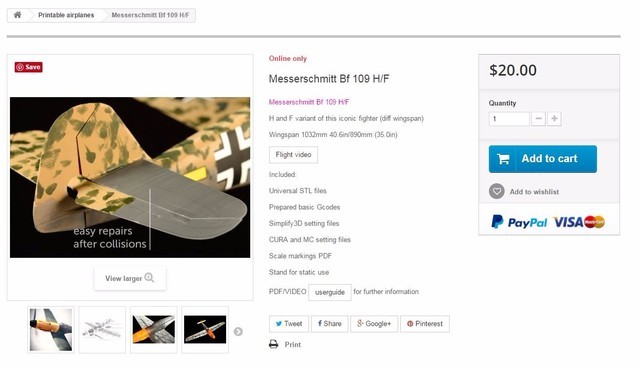Share product on Facebook
The image size is (640, 366).
pos(329,324)
